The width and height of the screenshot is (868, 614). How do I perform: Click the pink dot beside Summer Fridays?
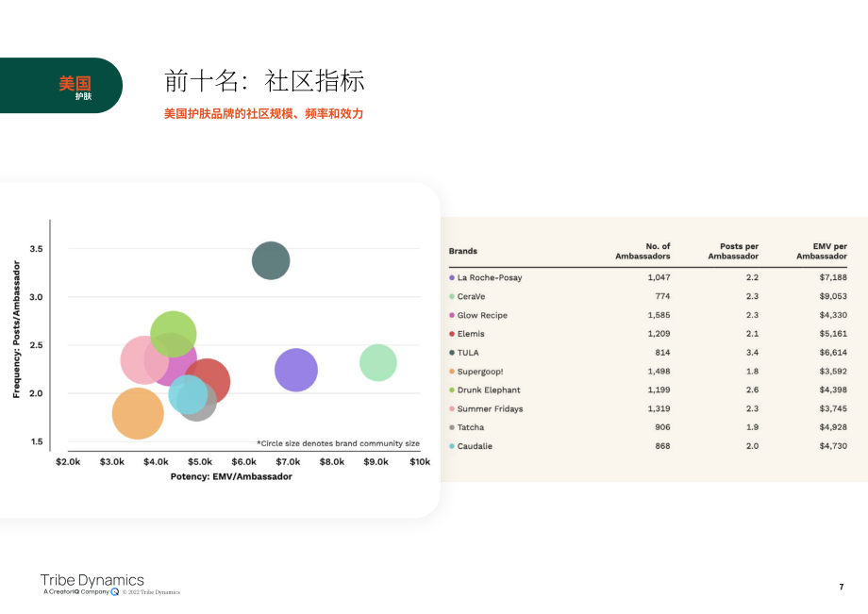452,408
